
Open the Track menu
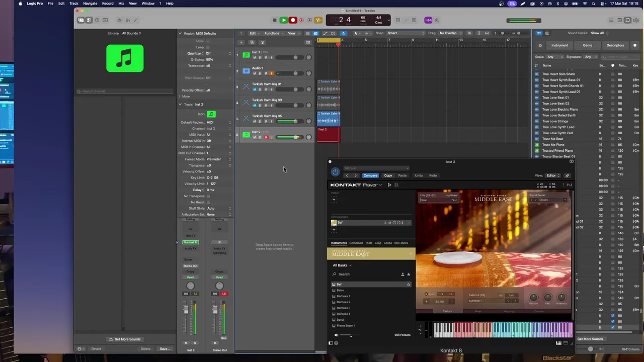coord(73,4)
